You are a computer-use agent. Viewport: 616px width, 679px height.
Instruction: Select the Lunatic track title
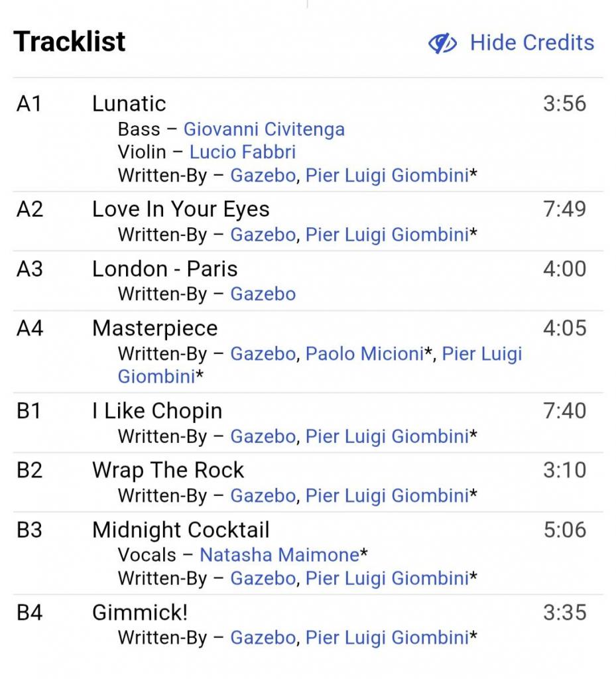pos(129,103)
